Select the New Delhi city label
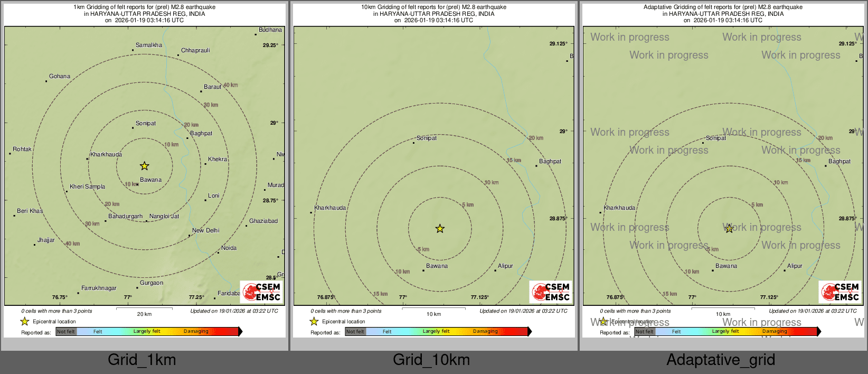Viewport: 868px width, 374px height. pyautogui.click(x=205, y=231)
